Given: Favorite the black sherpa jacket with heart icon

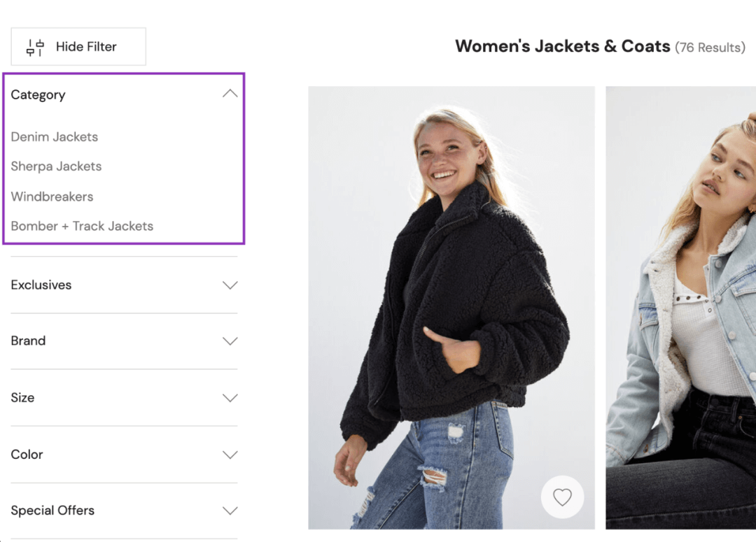Looking at the screenshot, I should 562,497.
